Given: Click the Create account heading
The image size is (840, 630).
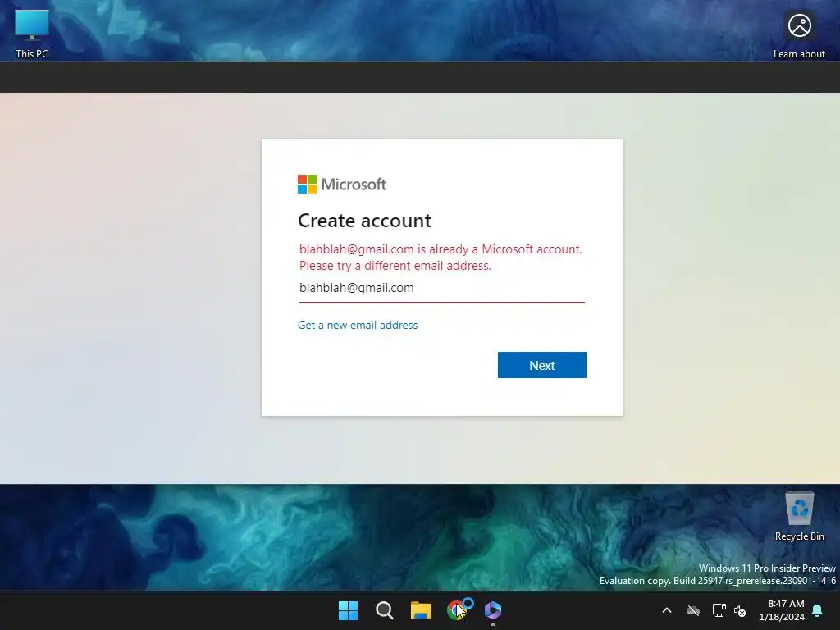Looking at the screenshot, I should click(x=365, y=221).
